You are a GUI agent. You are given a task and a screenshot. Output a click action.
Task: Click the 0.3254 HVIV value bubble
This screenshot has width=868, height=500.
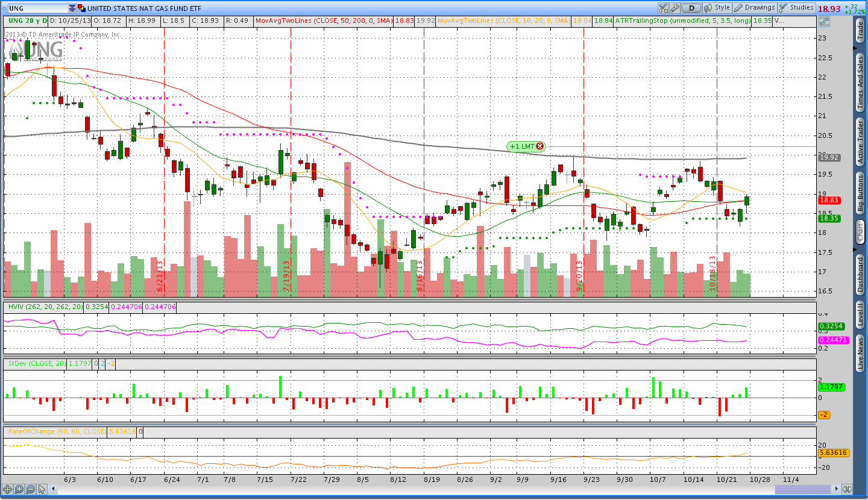[x=831, y=326]
